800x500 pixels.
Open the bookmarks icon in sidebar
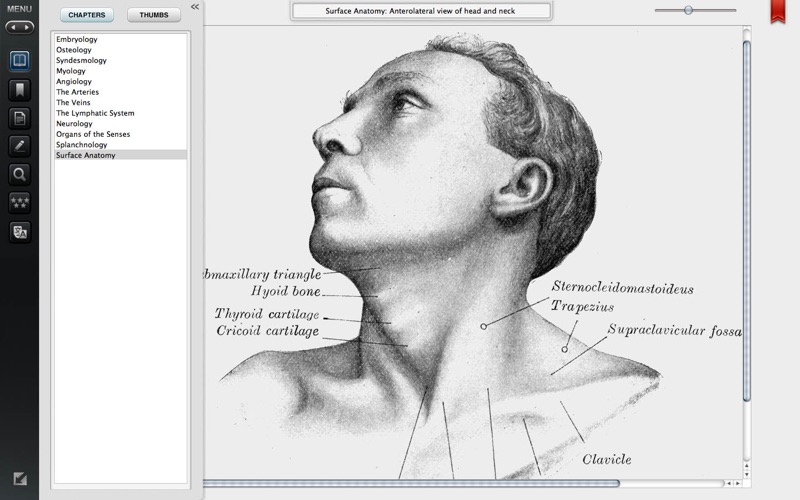pyautogui.click(x=19, y=90)
